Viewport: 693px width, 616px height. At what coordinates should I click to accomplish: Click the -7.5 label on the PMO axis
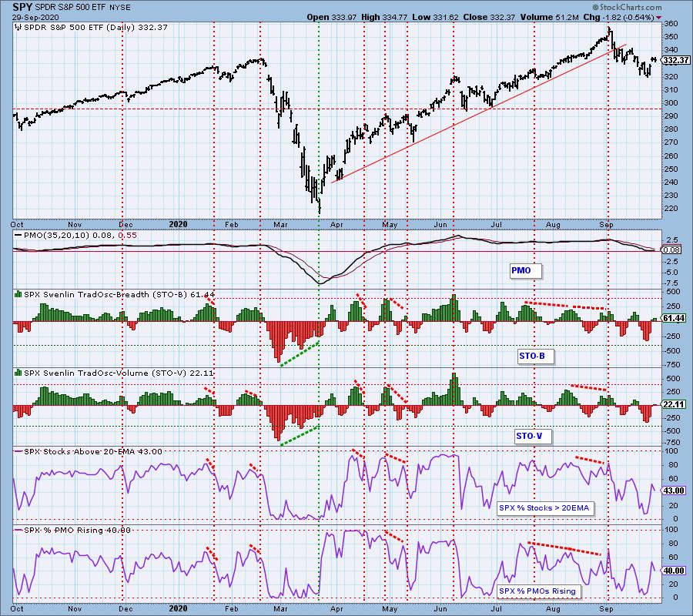671,283
